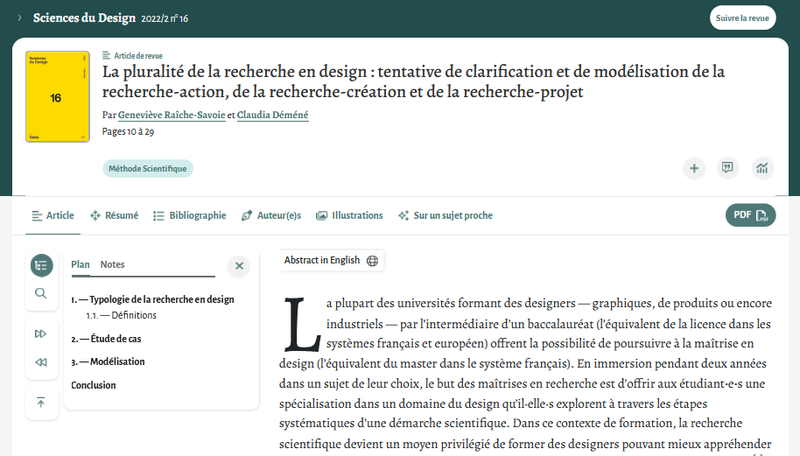Open Abstract in English language option
The height and width of the screenshot is (456, 800).
[331, 260]
